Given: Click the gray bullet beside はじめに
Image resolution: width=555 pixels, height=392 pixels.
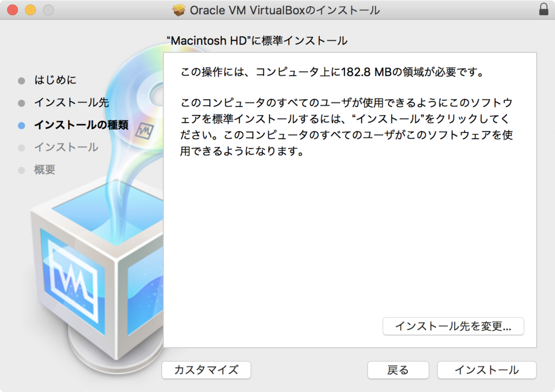Looking at the screenshot, I should click(22, 81).
